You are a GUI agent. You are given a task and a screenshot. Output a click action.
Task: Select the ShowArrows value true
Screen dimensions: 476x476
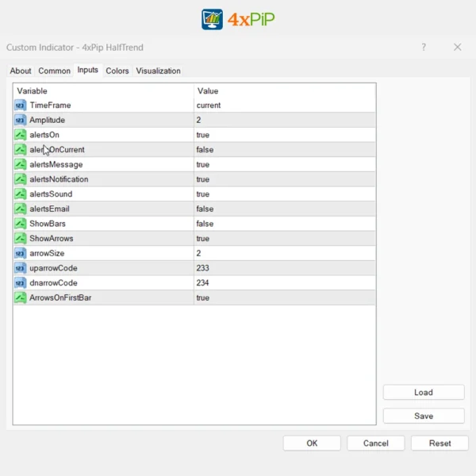203,239
